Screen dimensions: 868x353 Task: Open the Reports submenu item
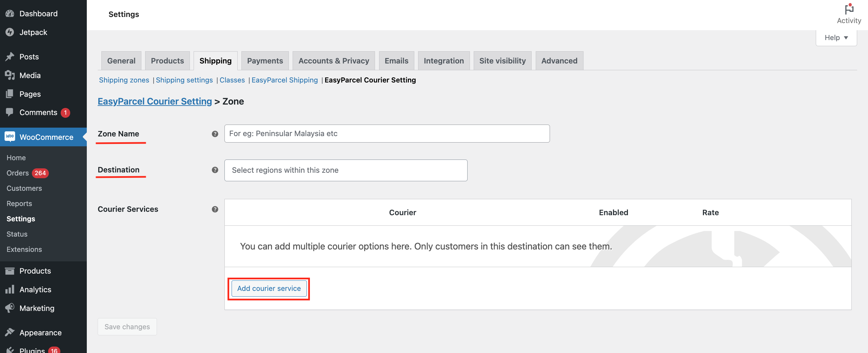click(19, 204)
